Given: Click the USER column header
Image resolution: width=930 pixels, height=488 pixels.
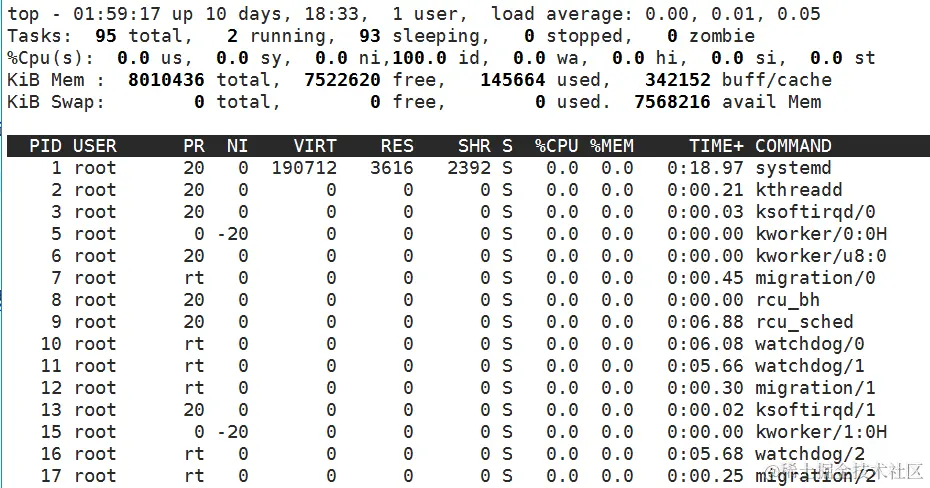Looking at the screenshot, I should pyautogui.click(x=95, y=146).
